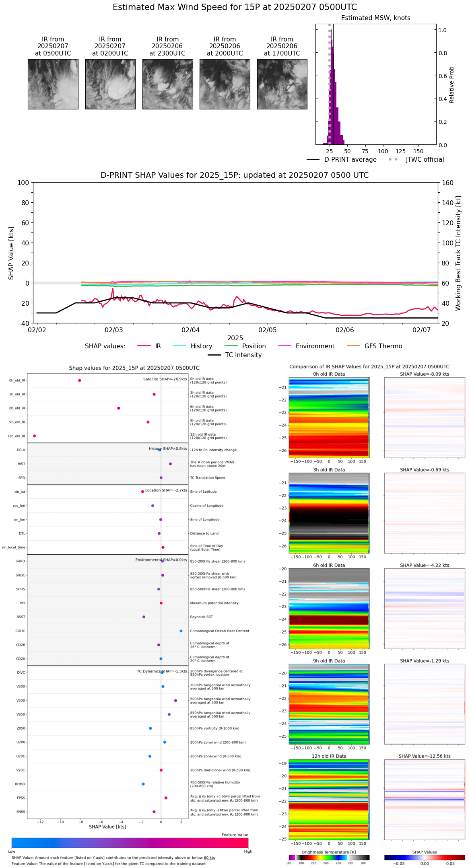Image resolution: width=470 pixels, height=868 pixels.
Task: Click the underlined 60 kts text
Action: pyautogui.click(x=209, y=858)
